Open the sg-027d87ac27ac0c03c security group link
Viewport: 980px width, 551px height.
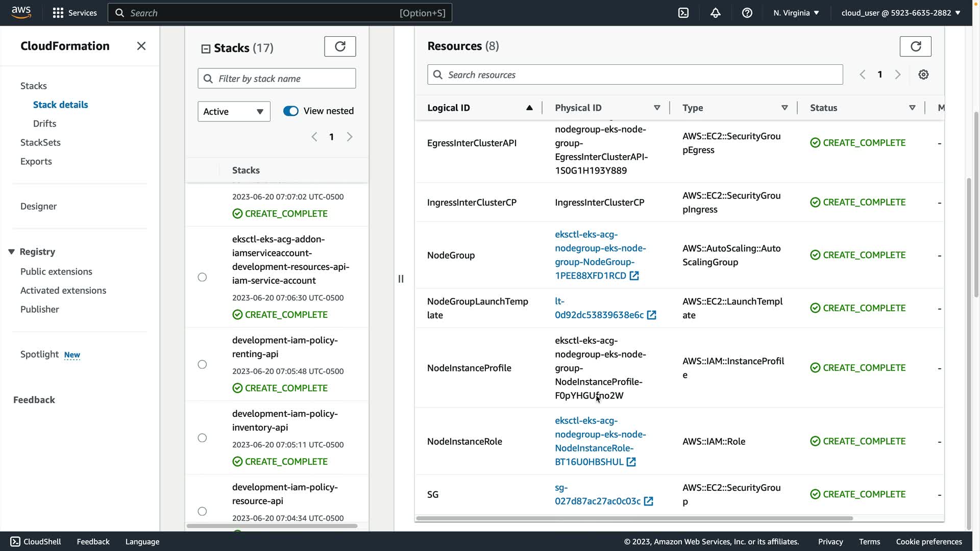[597, 494]
